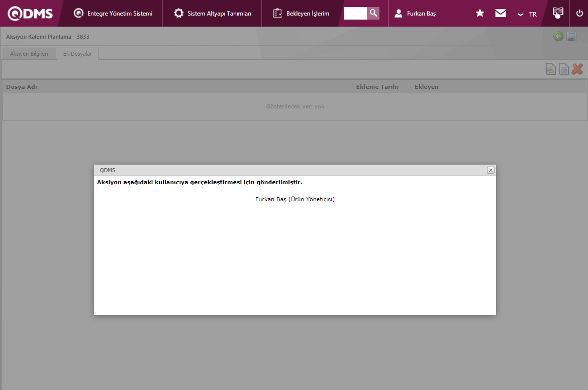Click the header search input field
588x390 pixels.
[355, 13]
